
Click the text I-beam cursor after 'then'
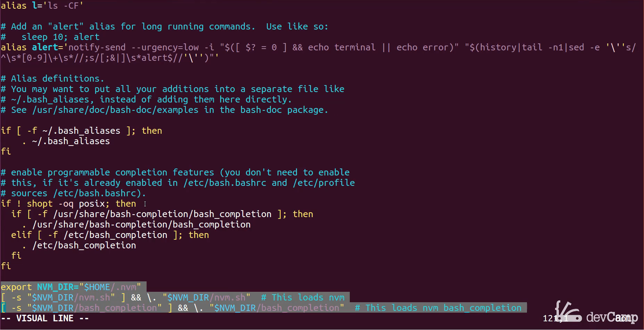(x=145, y=204)
